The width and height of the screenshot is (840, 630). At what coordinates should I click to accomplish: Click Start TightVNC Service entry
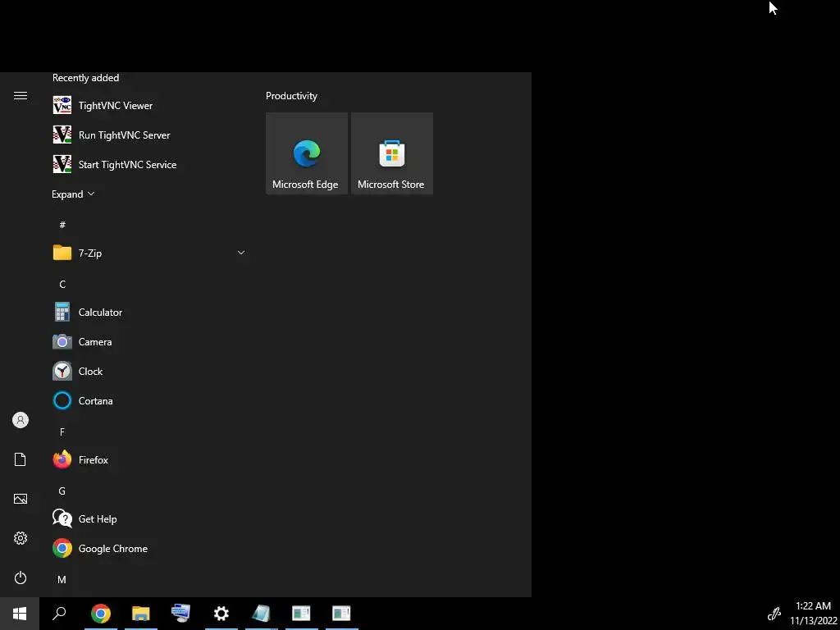coord(149,164)
